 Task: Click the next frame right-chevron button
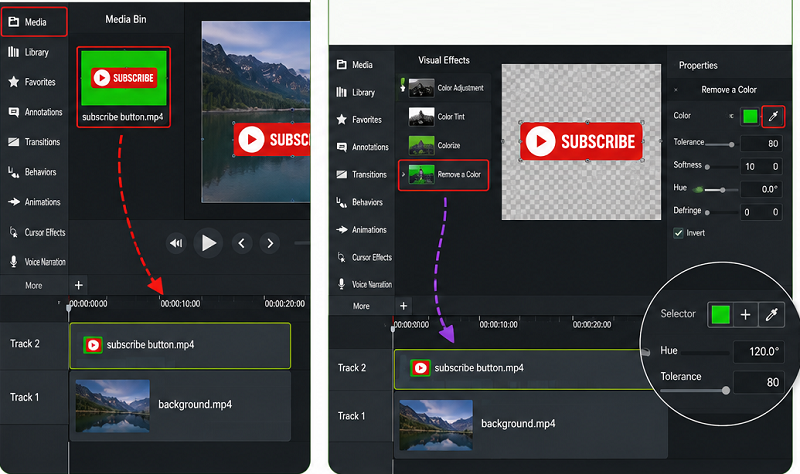pyautogui.click(x=270, y=243)
